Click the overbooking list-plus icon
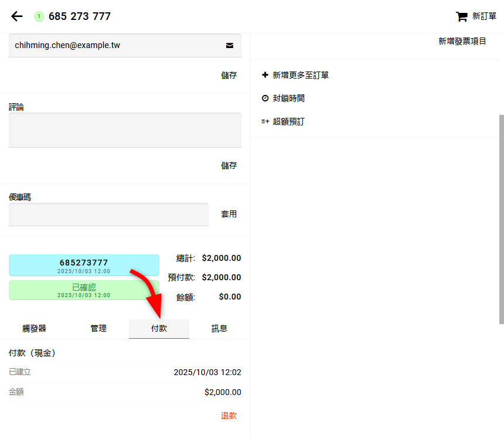 coord(265,121)
